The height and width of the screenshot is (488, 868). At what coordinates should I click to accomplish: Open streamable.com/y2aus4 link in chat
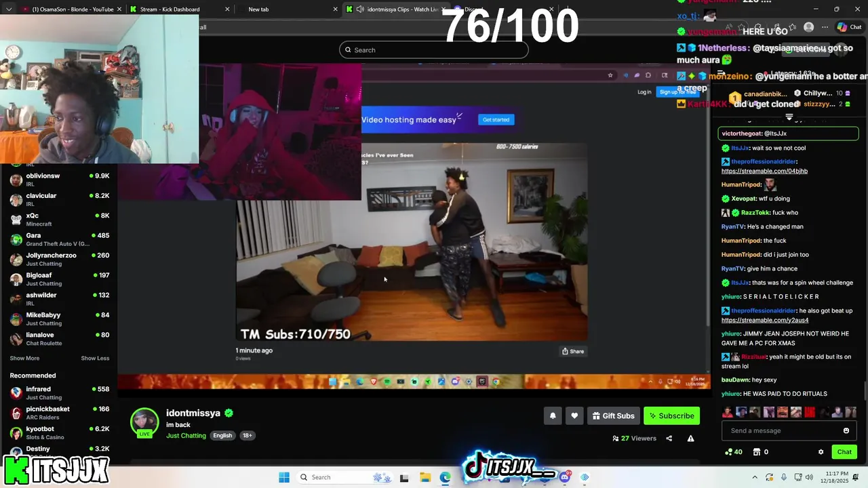click(765, 320)
